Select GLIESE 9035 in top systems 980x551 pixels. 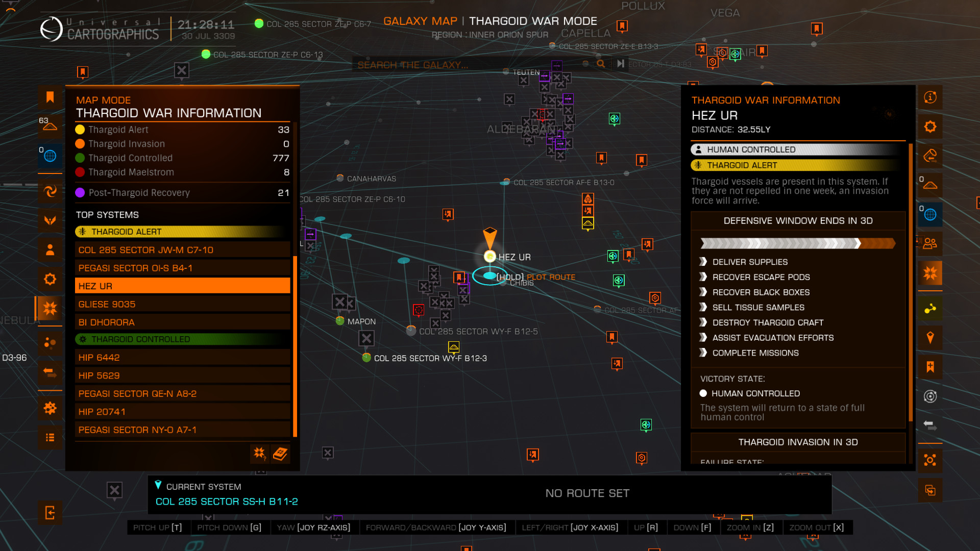click(182, 304)
